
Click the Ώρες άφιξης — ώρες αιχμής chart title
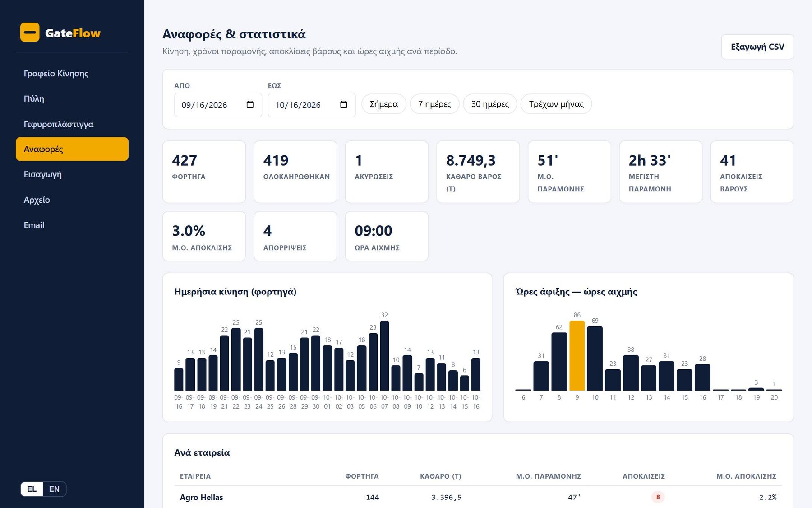pyautogui.click(x=576, y=292)
